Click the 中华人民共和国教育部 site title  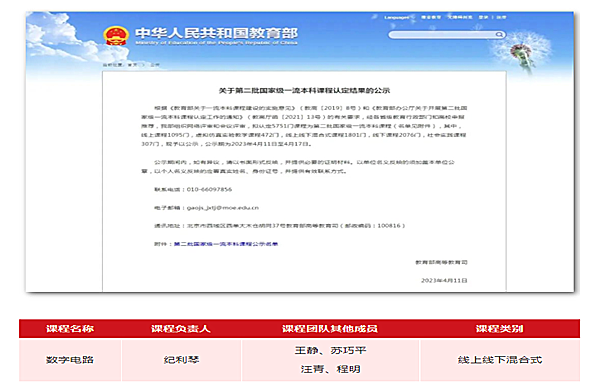coord(216,33)
